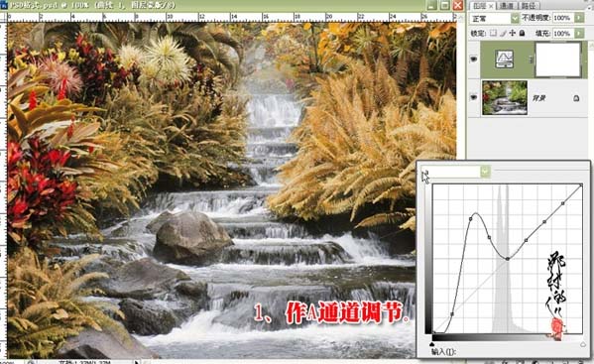Image resolution: width=594 pixels, height=364 pixels.
Task: Select the top-right curve endpoint
Action: click(x=582, y=184)
